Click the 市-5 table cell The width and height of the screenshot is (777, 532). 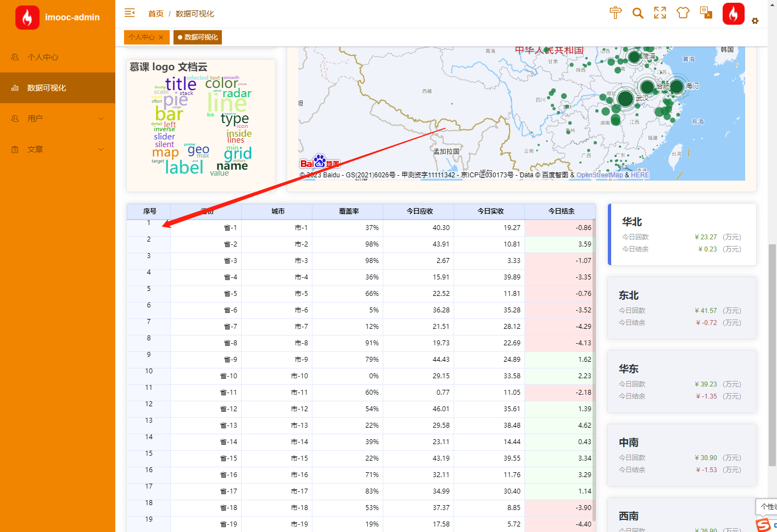point(277,294)
